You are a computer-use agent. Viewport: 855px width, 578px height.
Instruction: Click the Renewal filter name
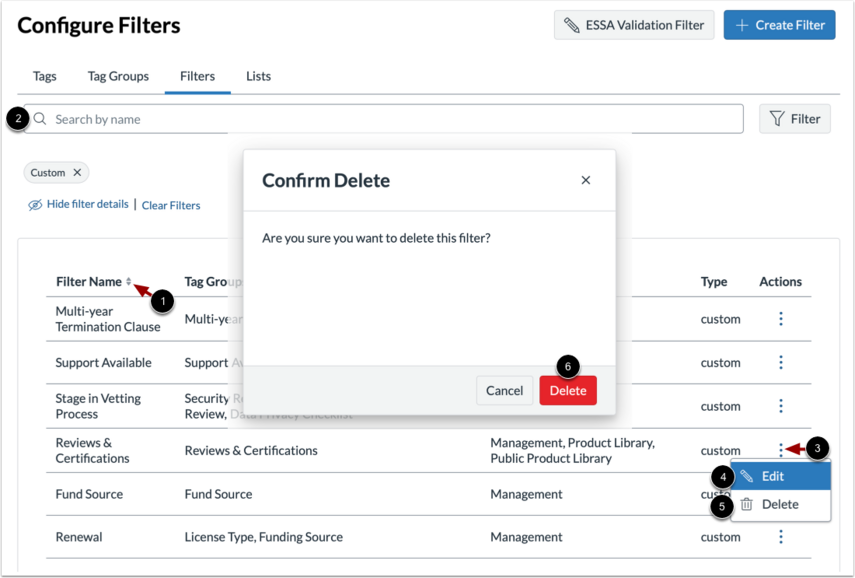[79, 537]
